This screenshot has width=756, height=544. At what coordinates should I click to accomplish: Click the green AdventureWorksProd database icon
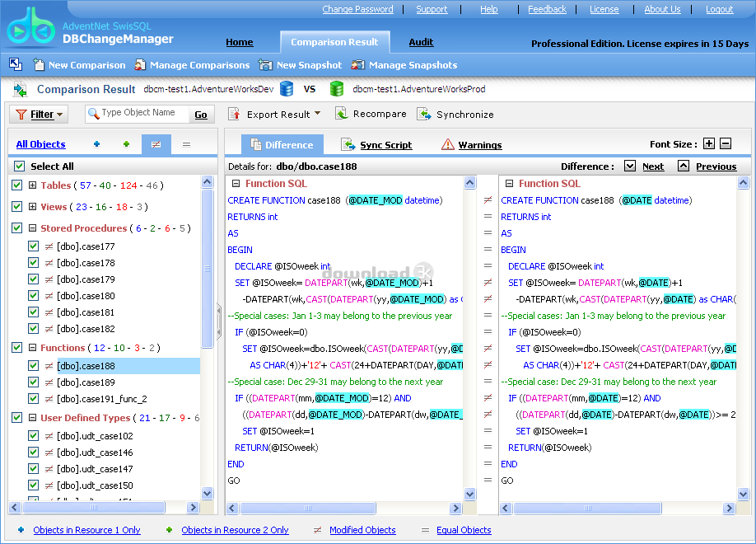(x=337, y=89)
